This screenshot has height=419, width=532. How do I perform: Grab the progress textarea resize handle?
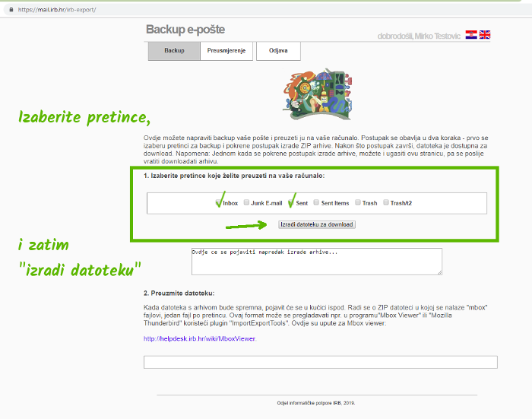[439, 272]
